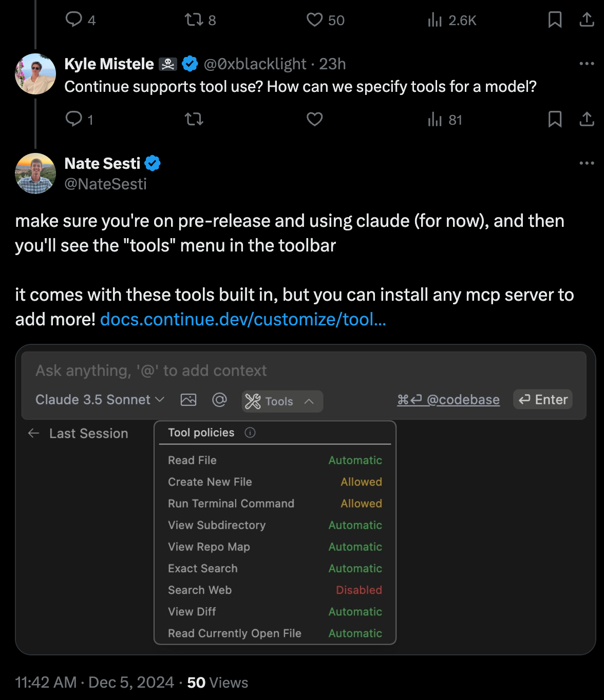Open the docs.continue.dev link
604x700 pixels.
click(x=243, y=319)
